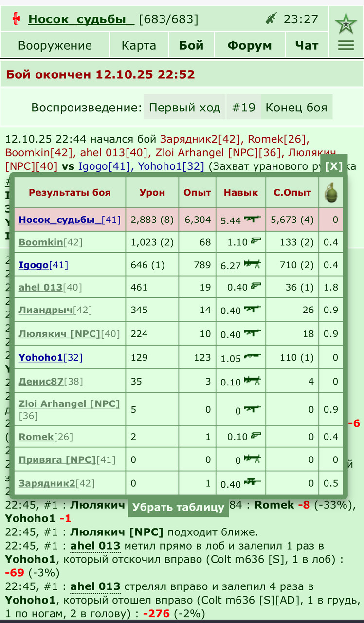Open ahel 013 link in results table
Image resolution: width=364 pixels, height=623 pixels.
(x=40, y=287)
